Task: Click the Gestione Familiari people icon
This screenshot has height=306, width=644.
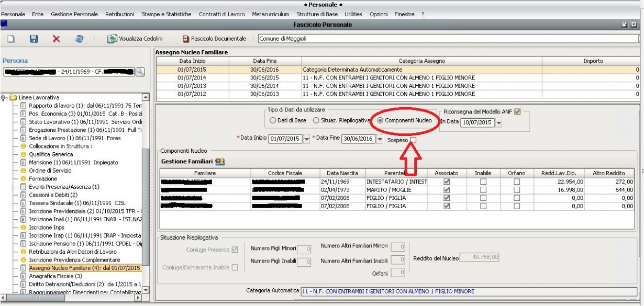Action: pyautogui.click(x=220, y=162)
